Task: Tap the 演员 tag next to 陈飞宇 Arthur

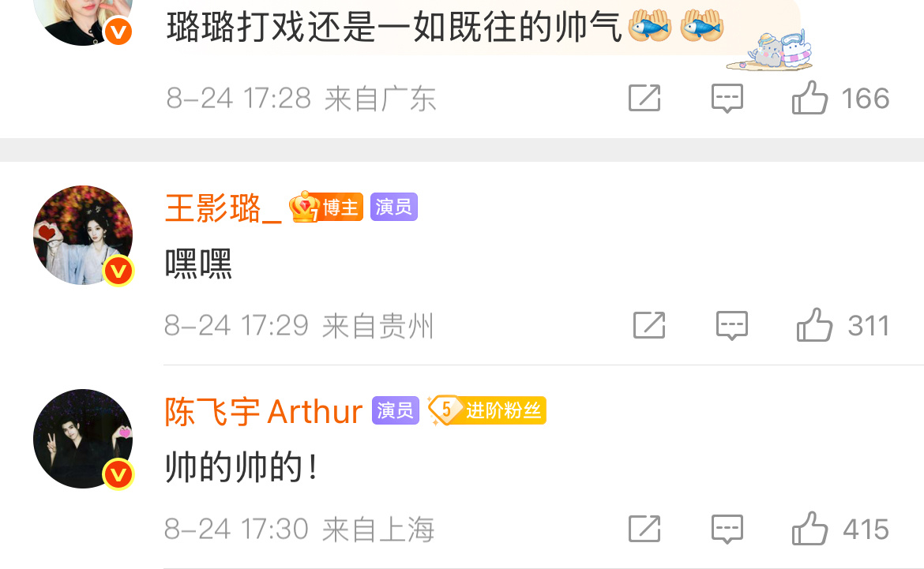Action: point(396,410)
